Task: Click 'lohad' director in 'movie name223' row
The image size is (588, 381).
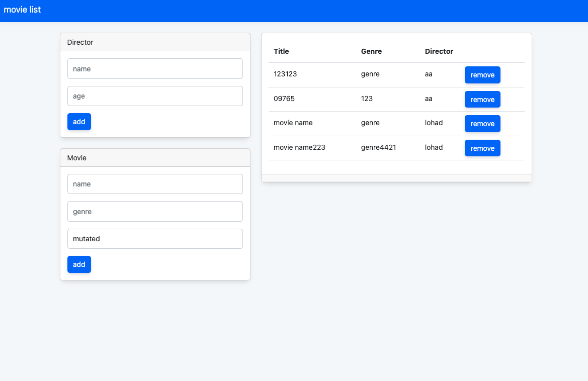Action: click(434, 147)
